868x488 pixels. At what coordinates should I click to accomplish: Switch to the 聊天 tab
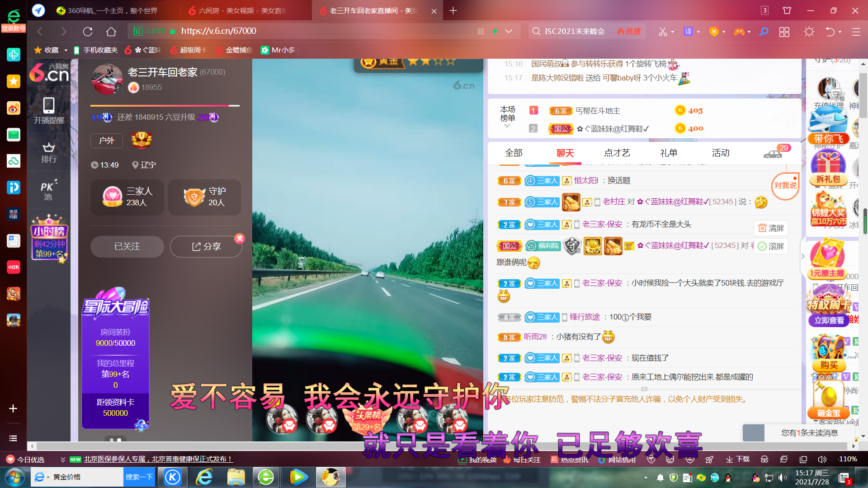565,153
